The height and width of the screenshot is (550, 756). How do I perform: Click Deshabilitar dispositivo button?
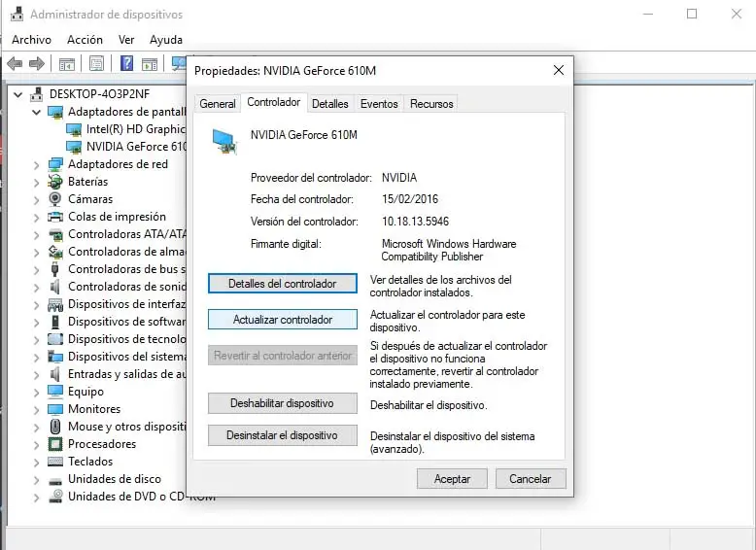[283, 403]
